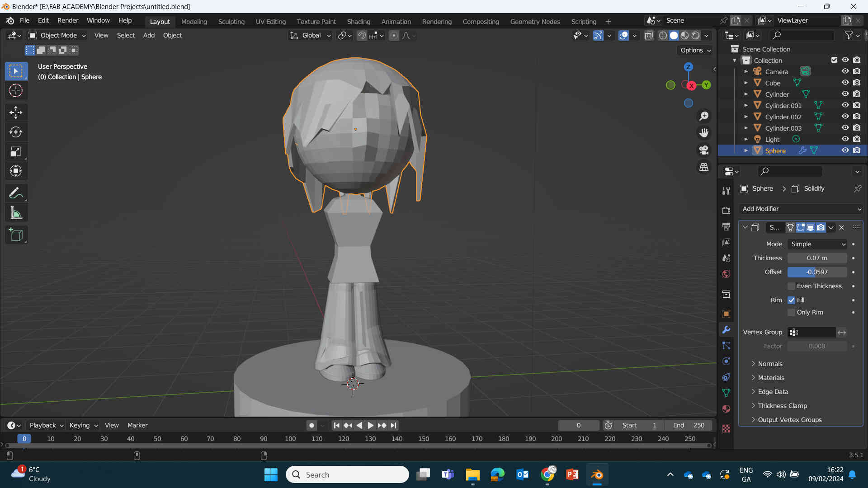Viewport: 868px width, 488px height.
Task: Select the Rotate tool
Action: click(16, 132)
